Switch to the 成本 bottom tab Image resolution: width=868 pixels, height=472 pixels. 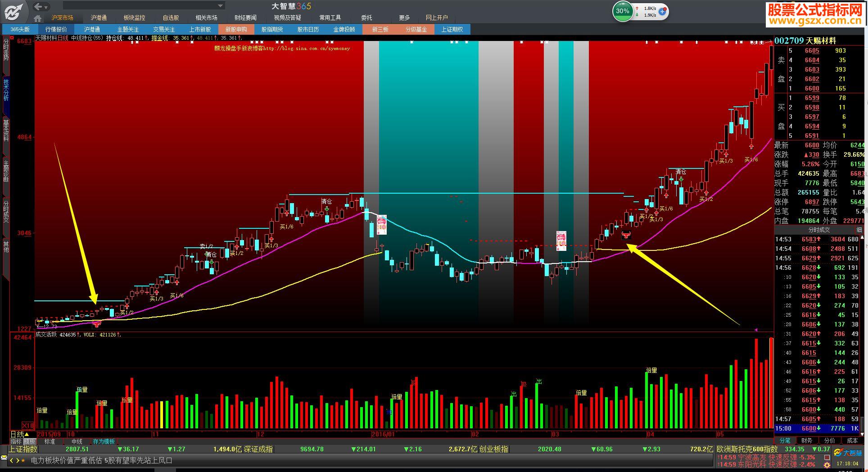tap(852, 440)
